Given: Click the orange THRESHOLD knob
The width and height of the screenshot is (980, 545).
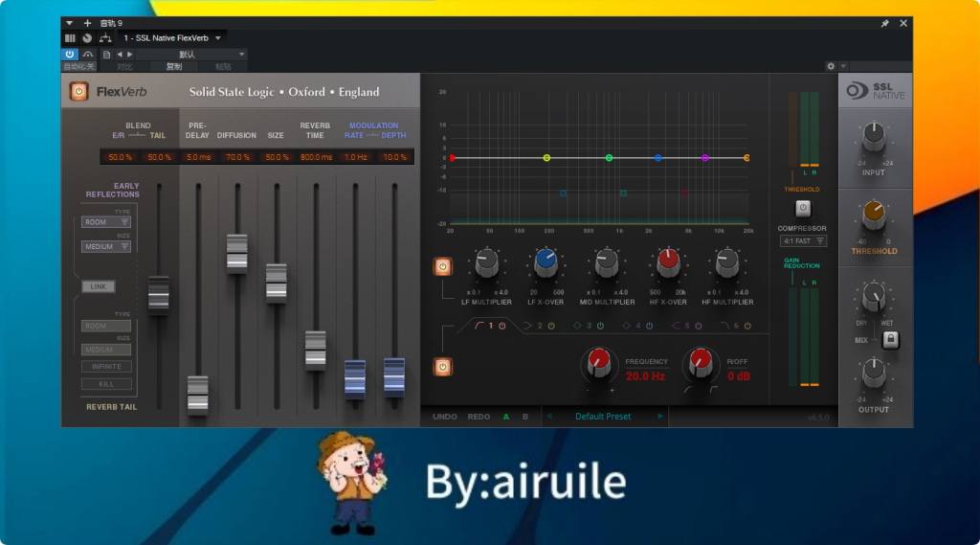Looking at the screenshot, I should pyautogui.click(x=874, y=215).
